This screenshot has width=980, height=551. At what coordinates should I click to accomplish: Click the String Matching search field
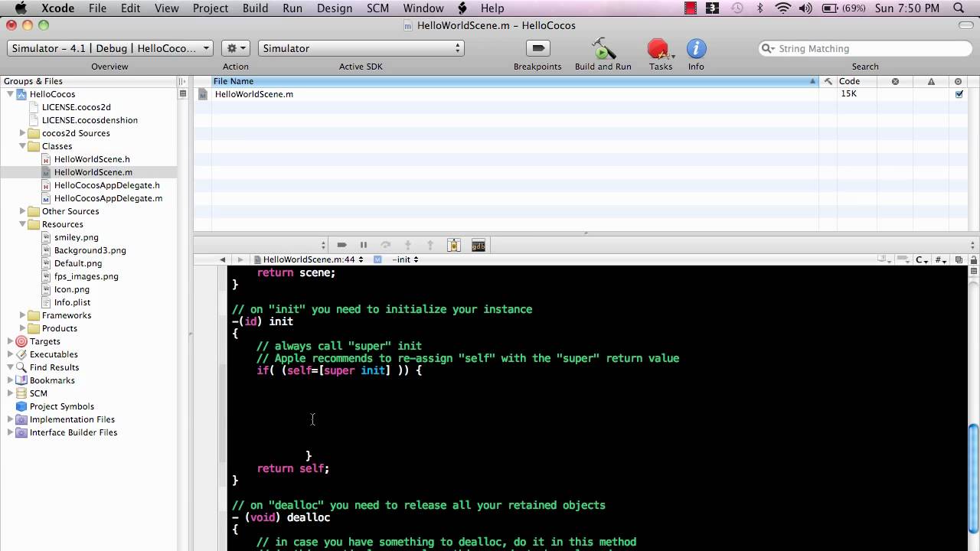tap(864, 48)
